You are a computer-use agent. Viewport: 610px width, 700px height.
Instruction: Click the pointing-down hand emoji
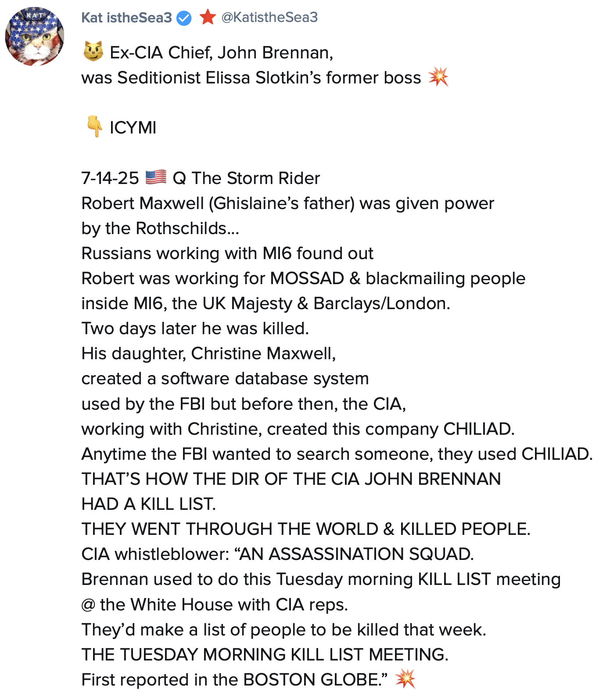pyautogui.click(x=94, y=127)
